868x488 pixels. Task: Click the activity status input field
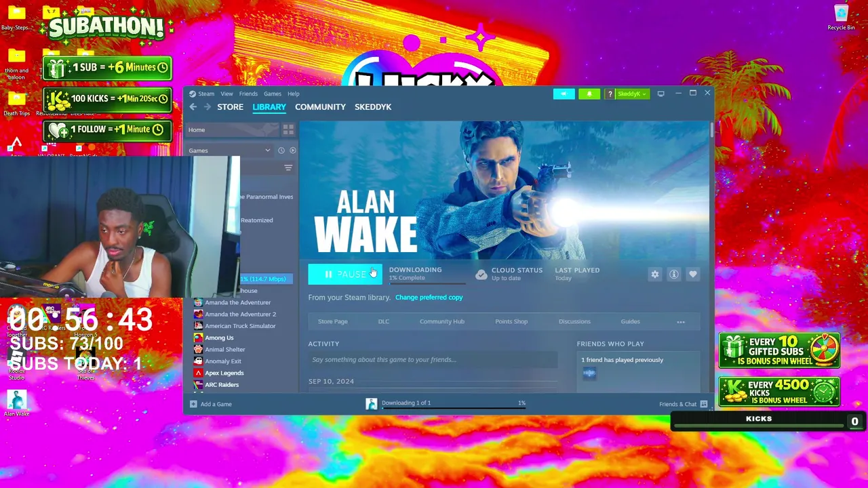coord(433,360)
